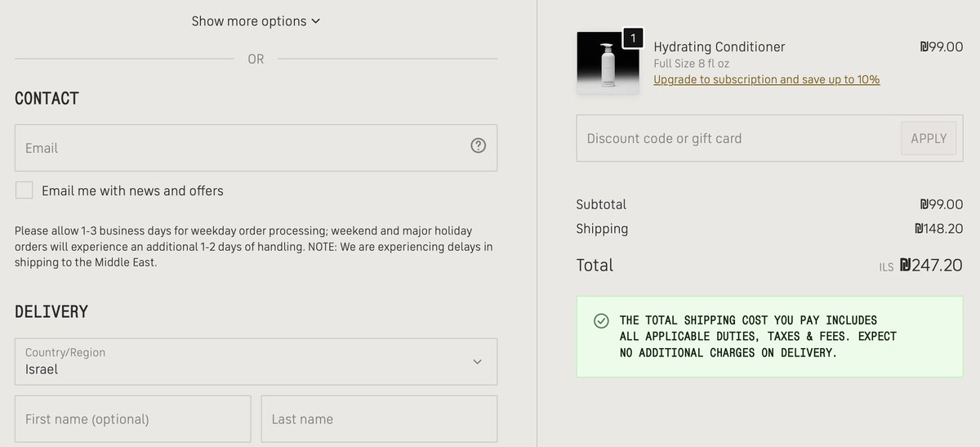Screen dimensions: 980x447
Task: Expand Show more options
Action: point(256,21)
